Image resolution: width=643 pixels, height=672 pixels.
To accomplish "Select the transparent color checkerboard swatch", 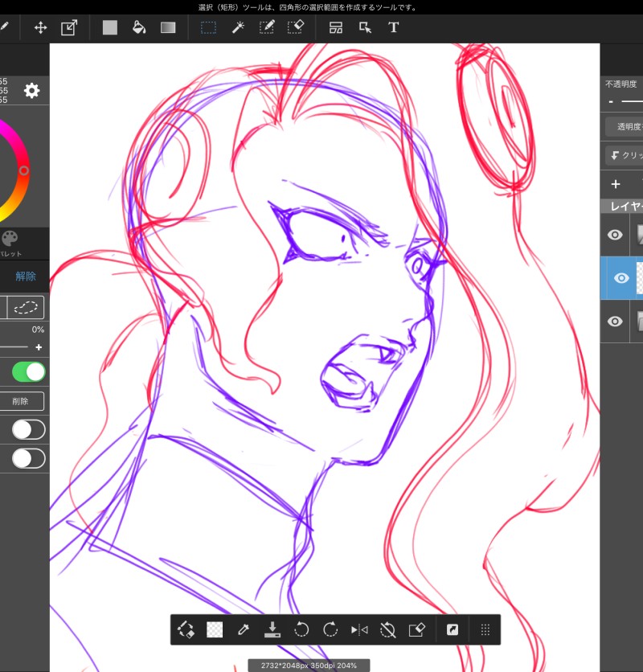I will click(x=215, y=629).
